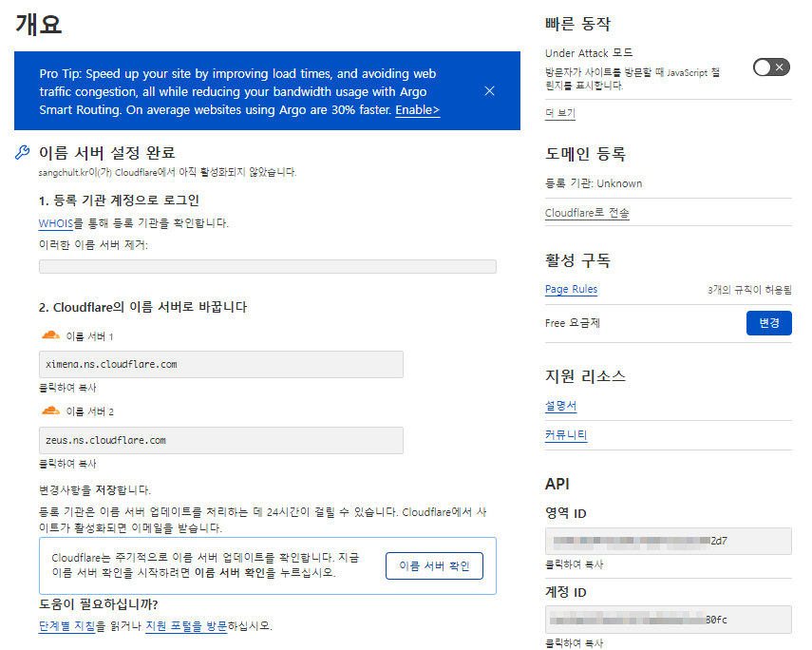Open the 지원 포털을 방문 link
Screen dimensions: 812x650
pyautogui.click(x=186, y=626)
